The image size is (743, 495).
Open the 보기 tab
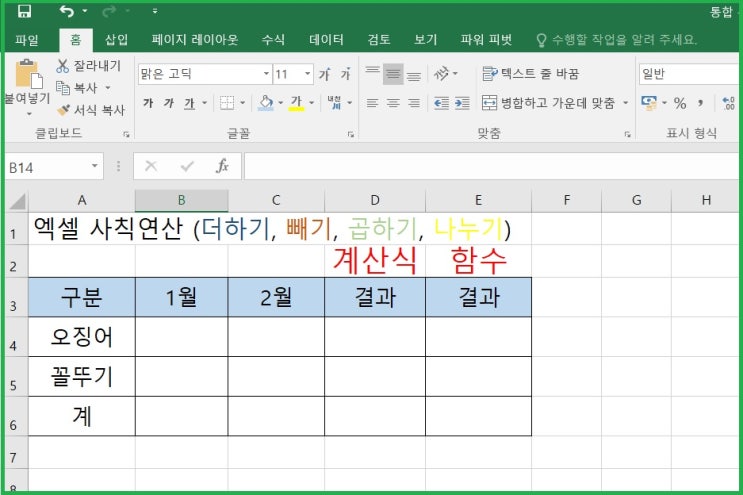[426, 40]
